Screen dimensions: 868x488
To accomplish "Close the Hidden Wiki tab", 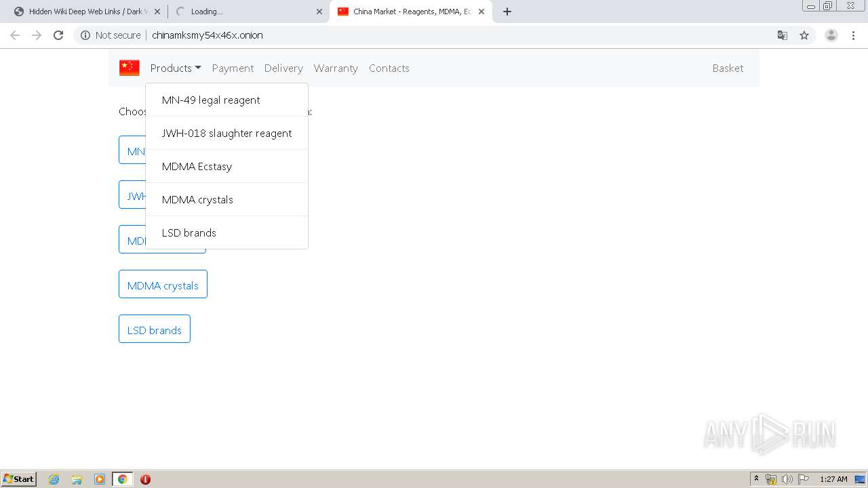I will pyautogui.click(x=157, y=12).
